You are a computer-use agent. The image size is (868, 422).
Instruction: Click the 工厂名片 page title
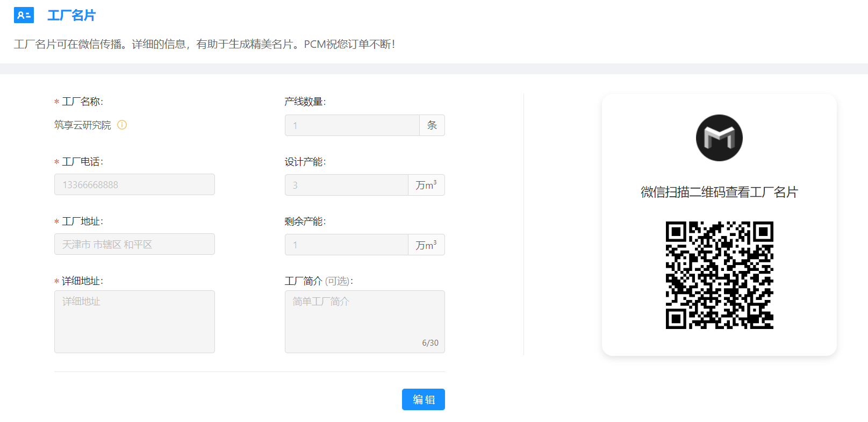click(71, 16)
